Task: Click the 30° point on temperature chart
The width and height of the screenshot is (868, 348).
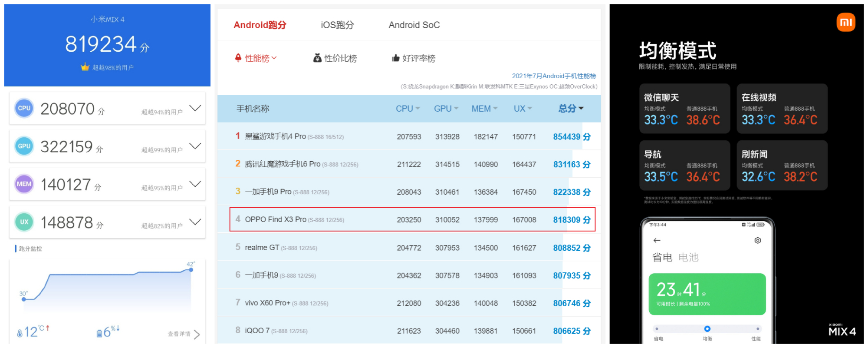Action: tap(23, 299)
